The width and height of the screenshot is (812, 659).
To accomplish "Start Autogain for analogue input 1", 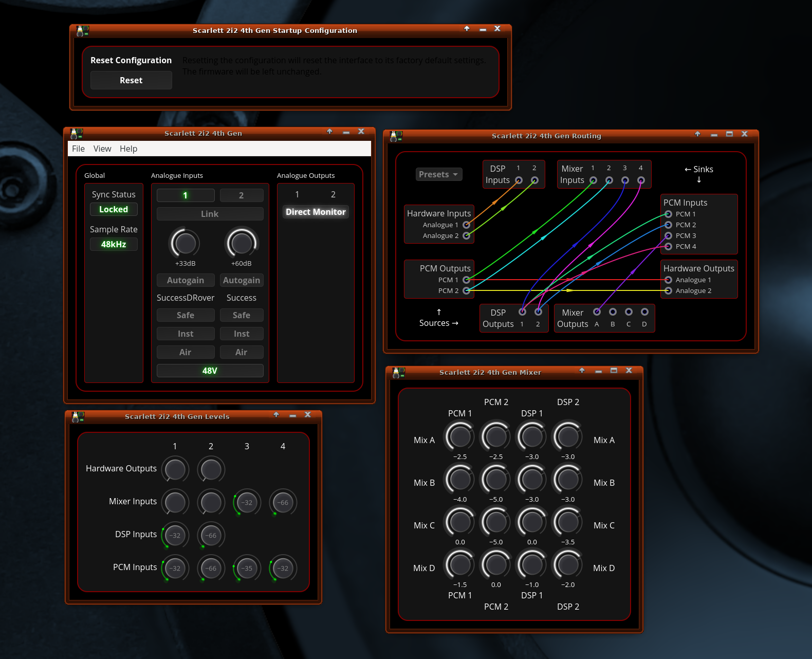I will (185, 280).
